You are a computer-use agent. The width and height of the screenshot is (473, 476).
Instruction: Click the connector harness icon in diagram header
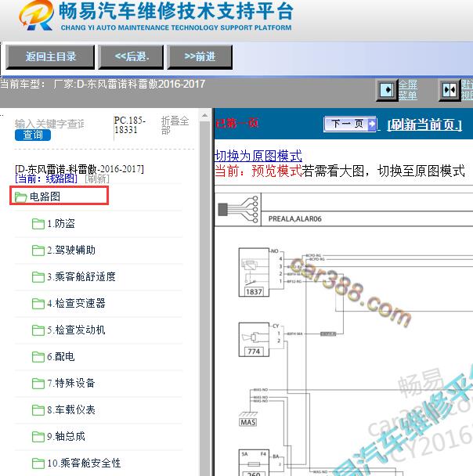coord(238,210)
